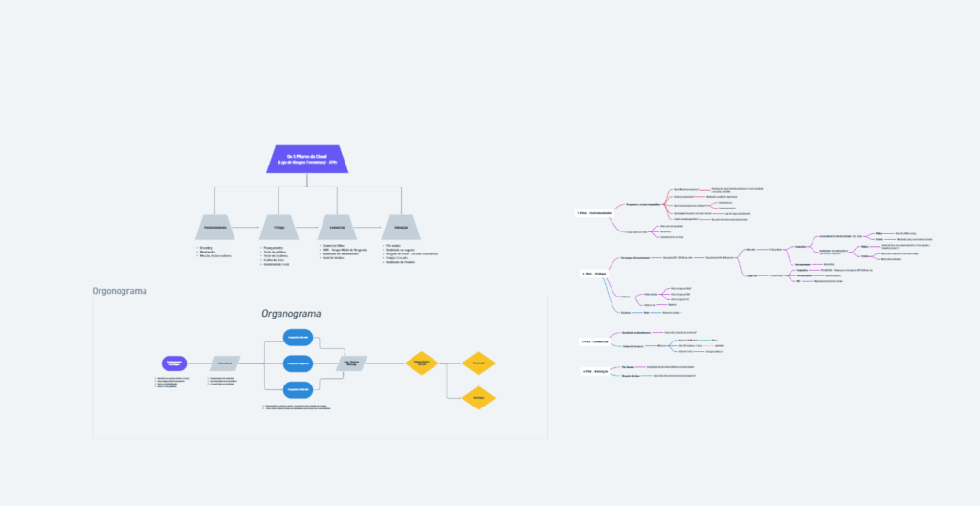
Task: Select the 1 Pilar Posicionamento mind map root
Action: point(593,213)
